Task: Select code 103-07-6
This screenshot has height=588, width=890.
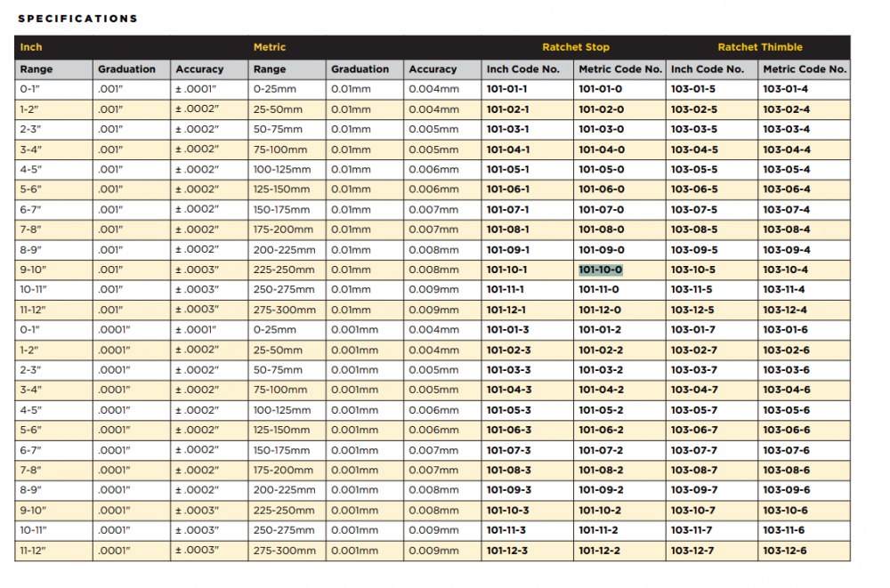Action: pyautogui.click(x=787, y=451)
